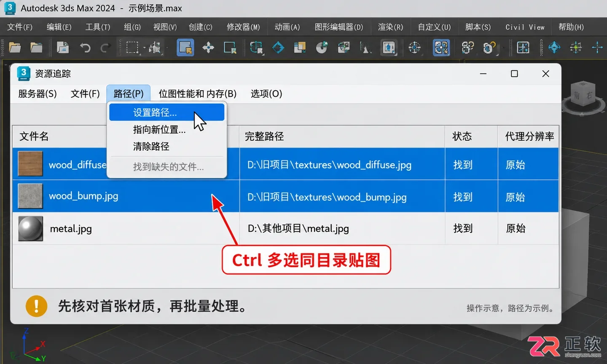Open 文件(F) menu in the 资源追踪 window
This screenshot has width=607, height=364.
tap(85, 94)
